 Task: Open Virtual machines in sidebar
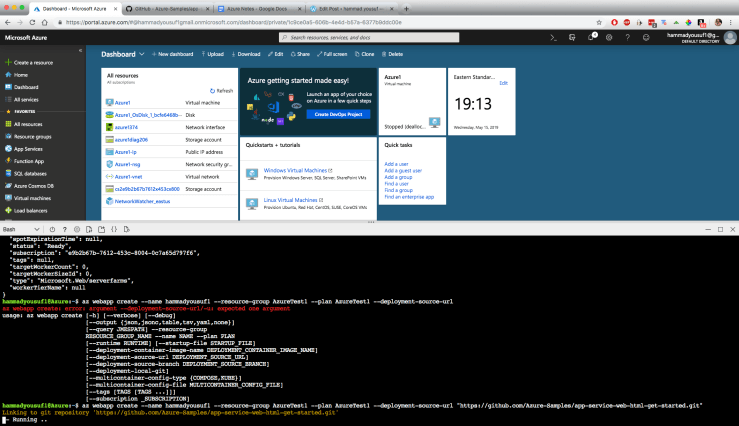(28, 198)
